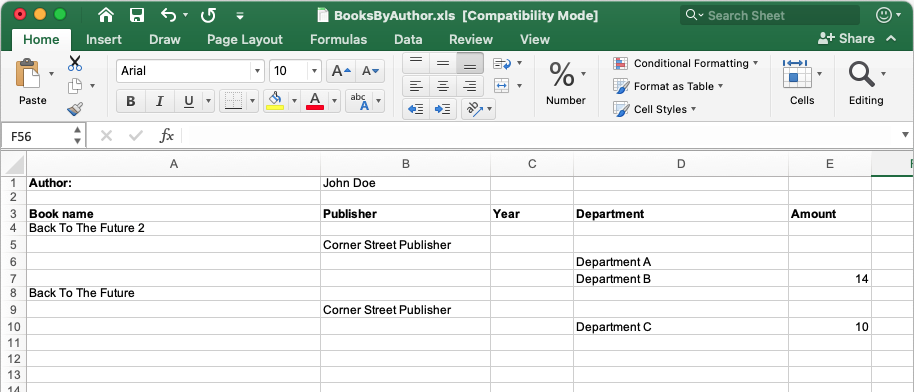Center text horizontally
The width and height of the screenshot is (914, 392).
click(443, 86)
